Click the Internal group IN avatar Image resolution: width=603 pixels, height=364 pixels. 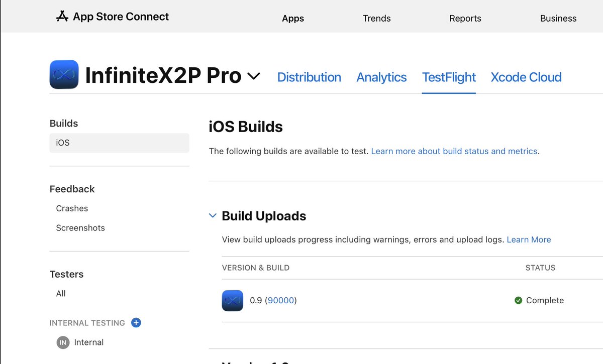click(x=63, y=342)
